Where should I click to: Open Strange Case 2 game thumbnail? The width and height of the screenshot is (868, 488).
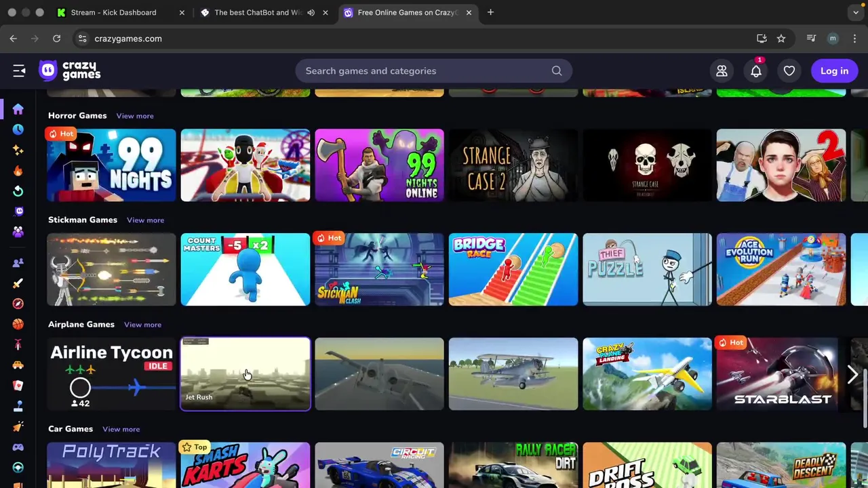513,165
